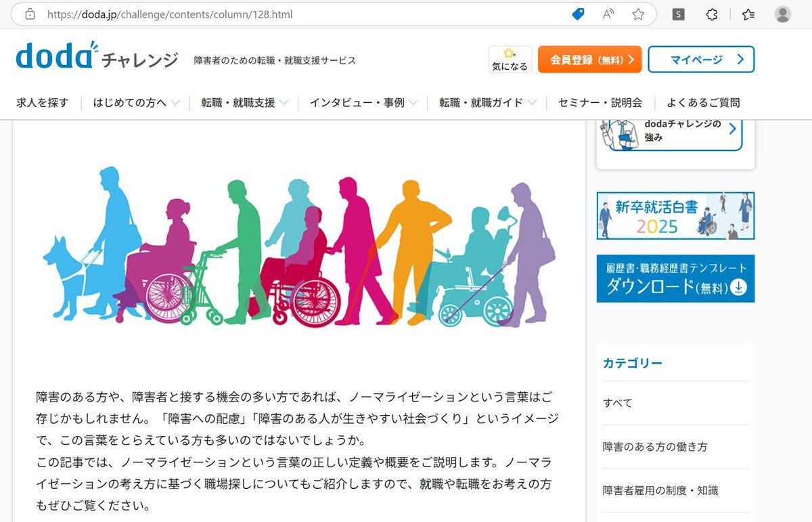Click the 気になる star button

pyautogui.click(x=510, y=60)
